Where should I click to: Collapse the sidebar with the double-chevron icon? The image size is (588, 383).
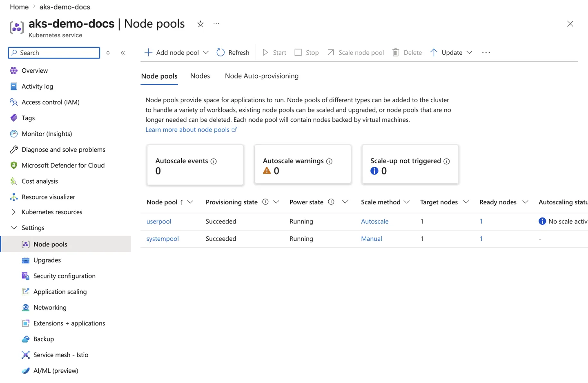(123, 53)
